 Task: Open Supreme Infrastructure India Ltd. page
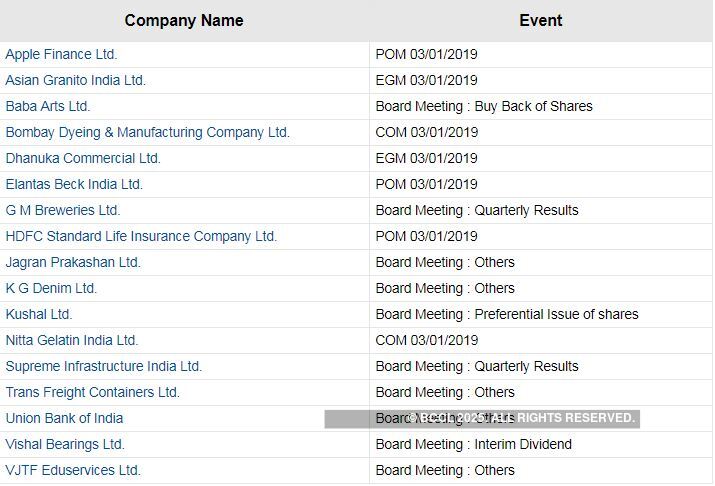103,366
